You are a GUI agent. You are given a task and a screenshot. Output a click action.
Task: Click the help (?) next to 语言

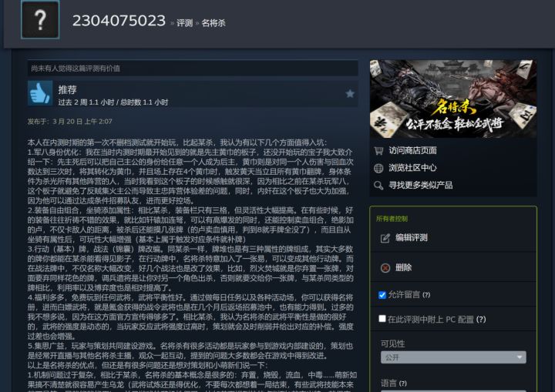pos(403,384)
